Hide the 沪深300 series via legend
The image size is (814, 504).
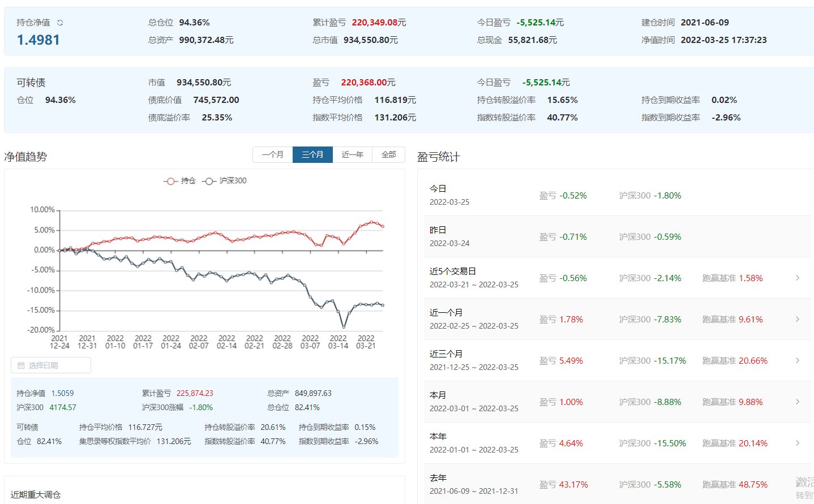[x=225, y=181]
